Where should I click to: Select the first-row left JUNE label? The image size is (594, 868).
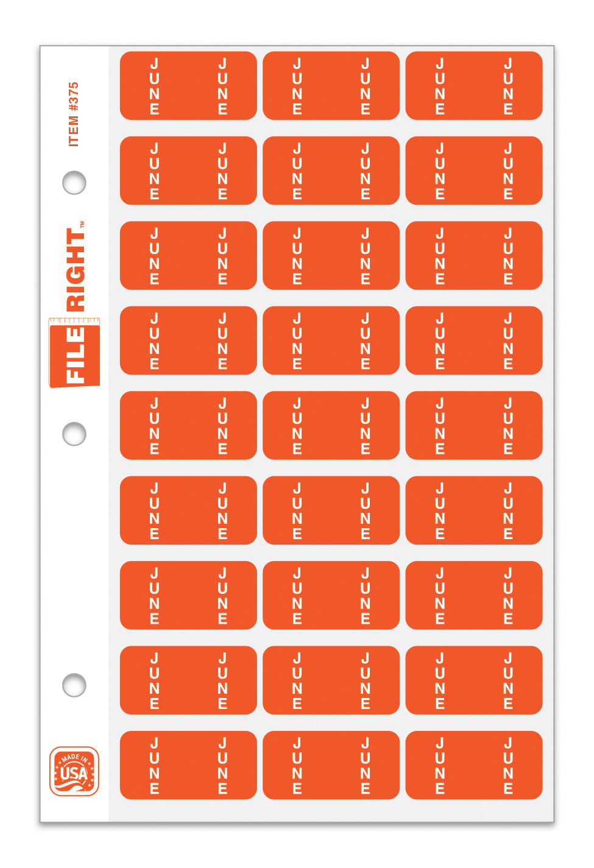[188, 86]
